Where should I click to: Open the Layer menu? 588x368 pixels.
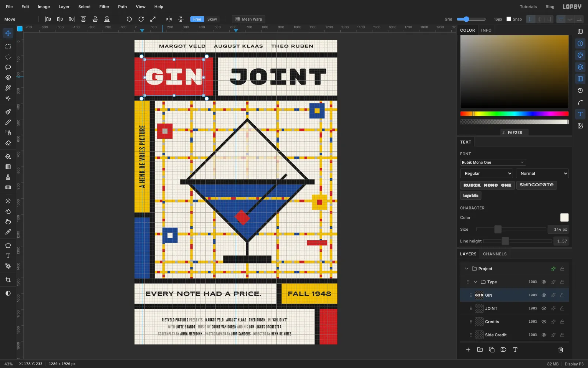64,7
